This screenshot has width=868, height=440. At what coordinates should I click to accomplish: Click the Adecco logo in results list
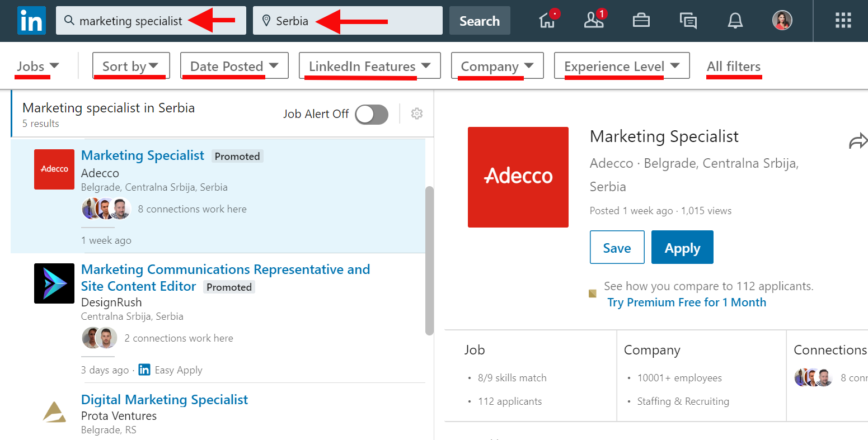point(54,169)
